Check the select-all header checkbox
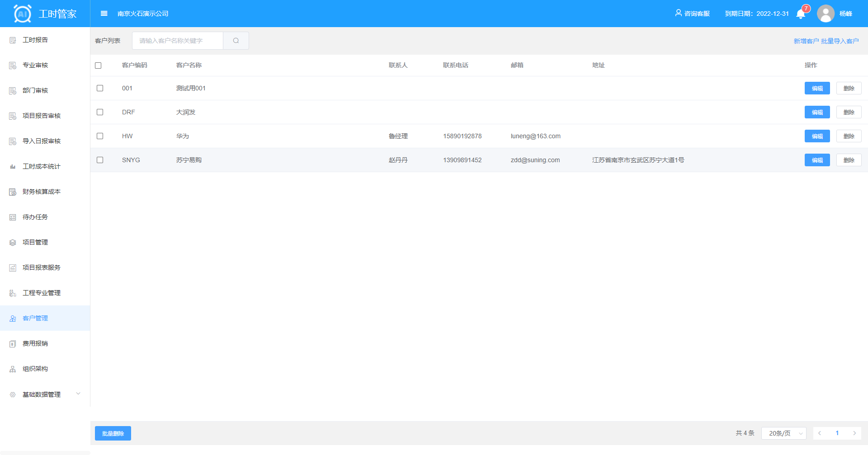868x455 pixels. pyautogui.click(x=98, y=66)
